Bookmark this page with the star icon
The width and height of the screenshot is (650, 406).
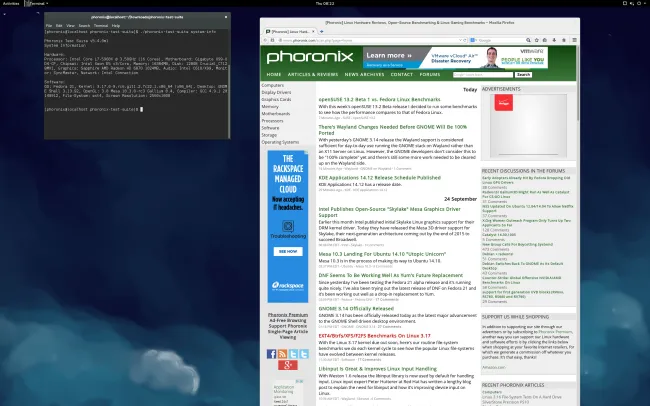536,40
